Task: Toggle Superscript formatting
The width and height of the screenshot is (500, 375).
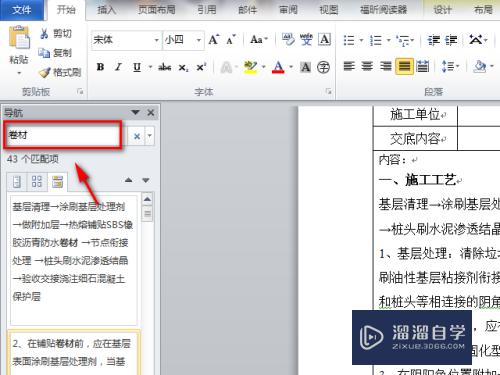Action: [x=201, y=67]
